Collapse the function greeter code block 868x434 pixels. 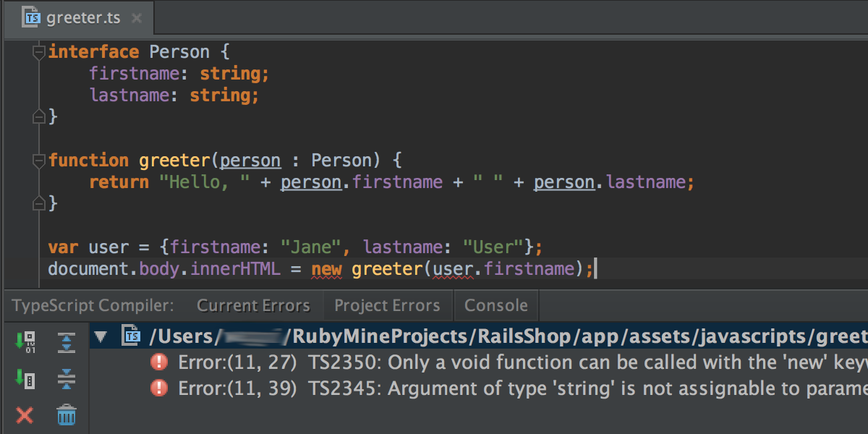click(x=39, y=160)
